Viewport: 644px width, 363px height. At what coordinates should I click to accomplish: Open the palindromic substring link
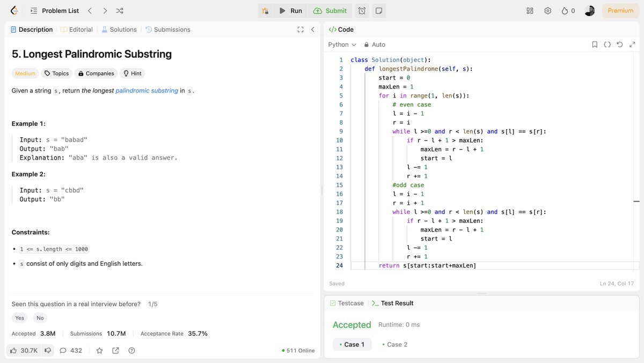[147, 91]
